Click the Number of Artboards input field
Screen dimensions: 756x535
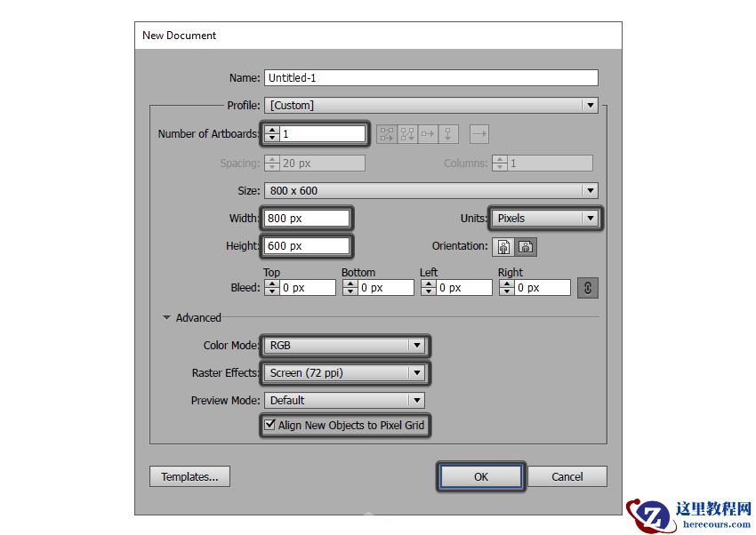coord(323,134)
